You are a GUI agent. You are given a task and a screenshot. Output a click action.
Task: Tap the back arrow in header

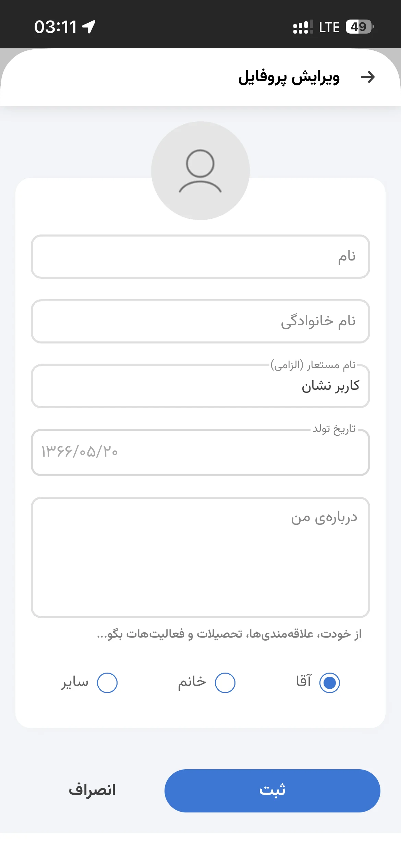[368, 77]
